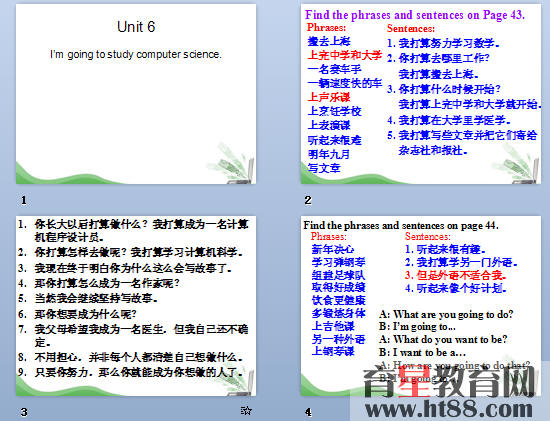
Task: Click the slide number 1 label
Action: [24, 200]
